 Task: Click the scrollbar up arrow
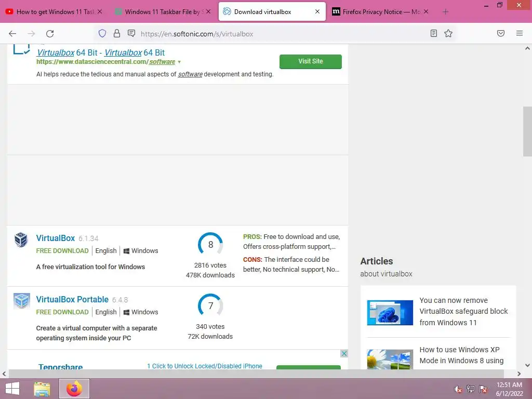click(x=527, y=48)
